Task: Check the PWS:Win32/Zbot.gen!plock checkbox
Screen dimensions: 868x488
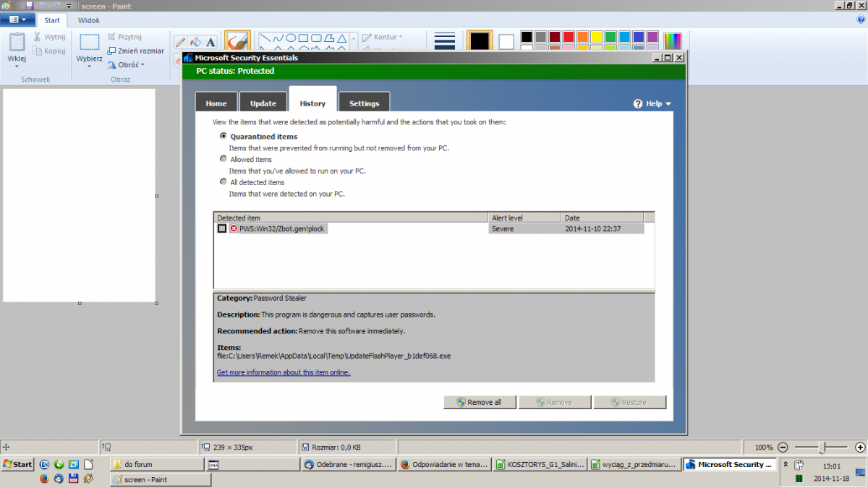Action: click(x=222, y=228)
